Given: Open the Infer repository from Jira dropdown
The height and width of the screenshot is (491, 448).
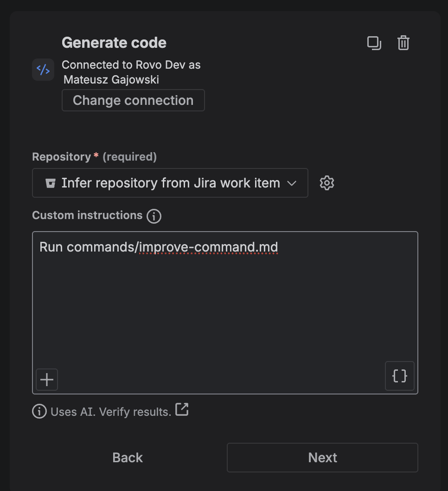Looking at the screenshot, I should click(170, 183).
